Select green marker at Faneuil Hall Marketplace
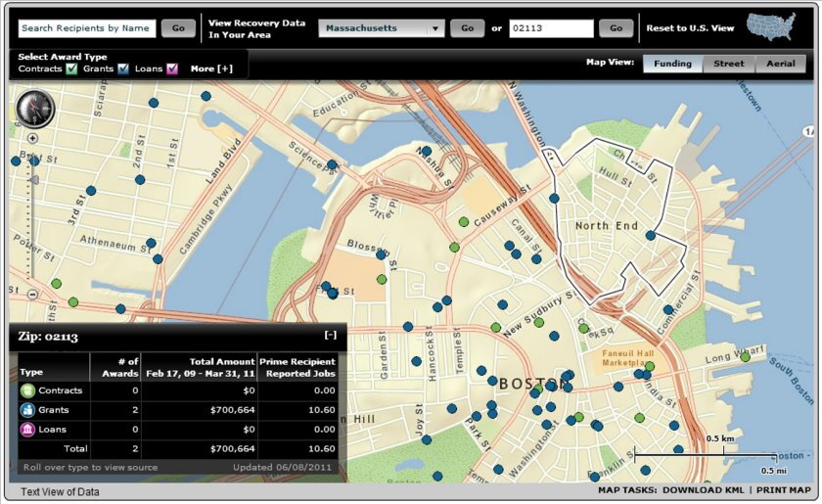Screen dimensions: 822x504 pos(650,366)
